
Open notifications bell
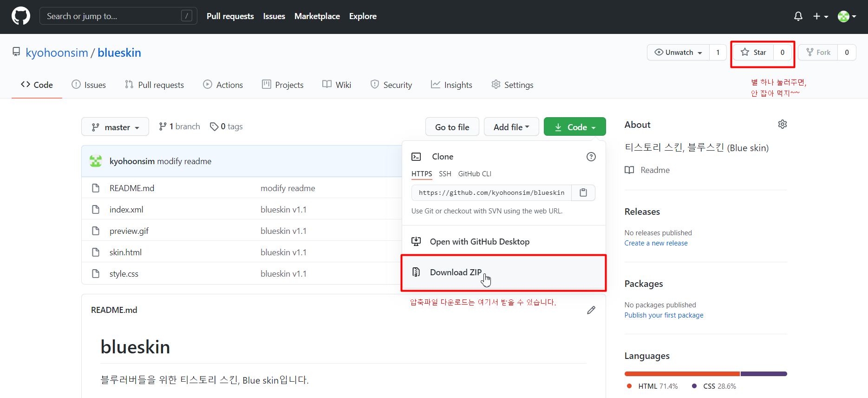[798, 16]
